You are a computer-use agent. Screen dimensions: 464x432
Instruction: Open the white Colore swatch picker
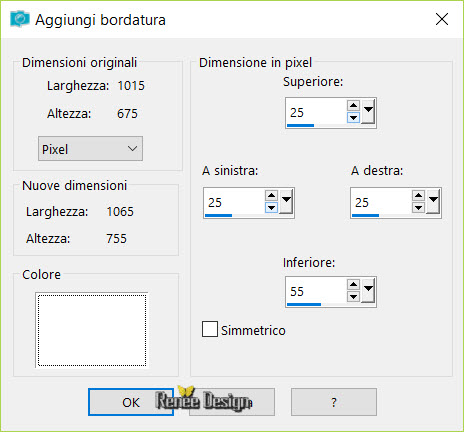92,330
